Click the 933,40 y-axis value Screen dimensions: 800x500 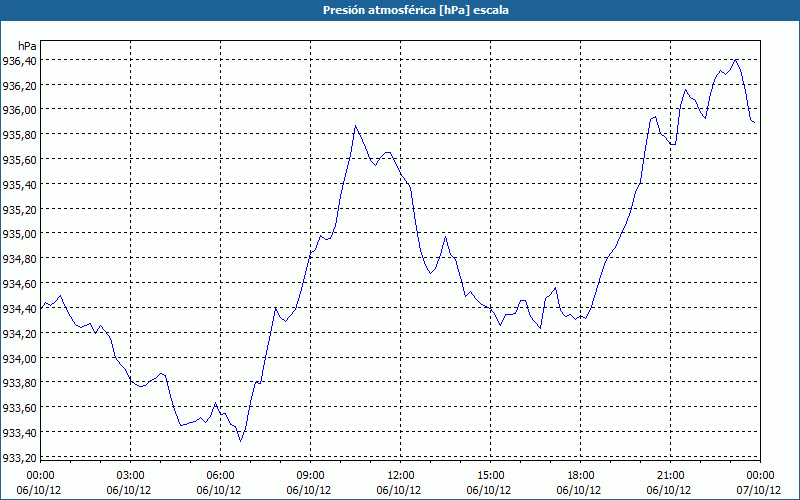coord(19,433)
